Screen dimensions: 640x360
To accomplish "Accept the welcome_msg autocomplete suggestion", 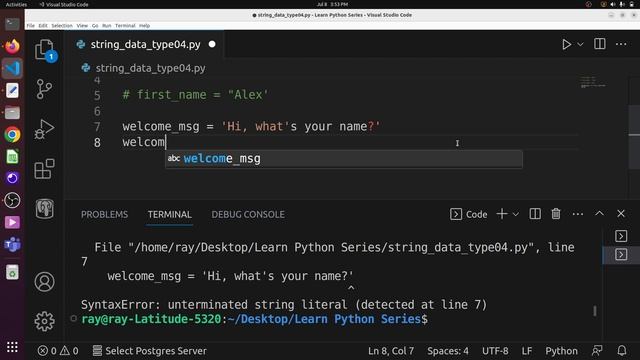I will tap(344, 158).
